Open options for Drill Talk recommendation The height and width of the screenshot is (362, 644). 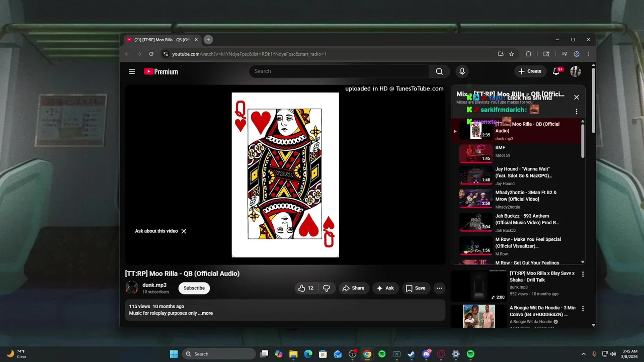(x=583, y=275)
